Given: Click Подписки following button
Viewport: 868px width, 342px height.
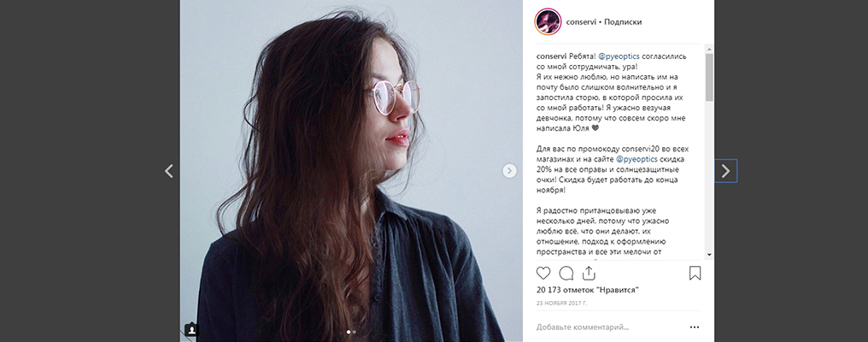Looking at the screenshot, I should tap(623, 22).
